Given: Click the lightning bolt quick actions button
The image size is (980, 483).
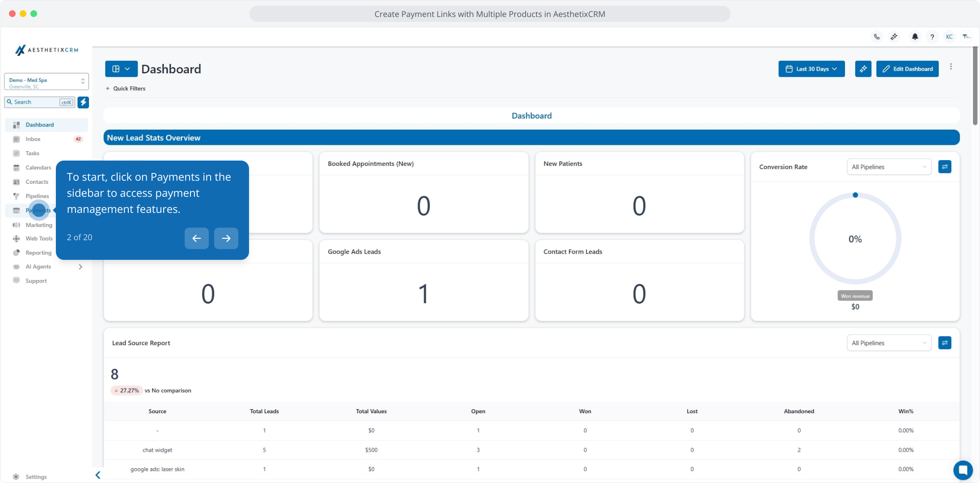Looking at the screenshot, I should coord(83,102).
